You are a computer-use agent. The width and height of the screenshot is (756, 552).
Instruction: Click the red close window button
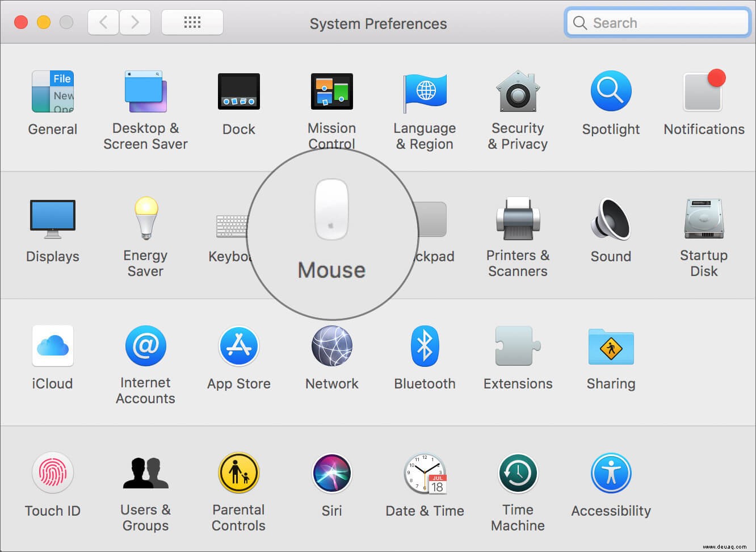click(x=21, y=23)
